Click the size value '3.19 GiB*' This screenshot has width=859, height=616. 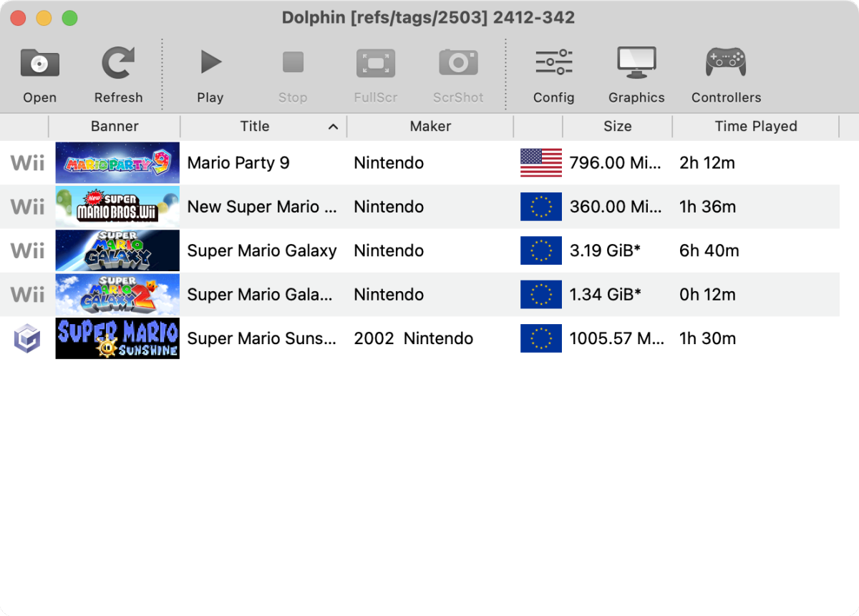click(605, 251)
